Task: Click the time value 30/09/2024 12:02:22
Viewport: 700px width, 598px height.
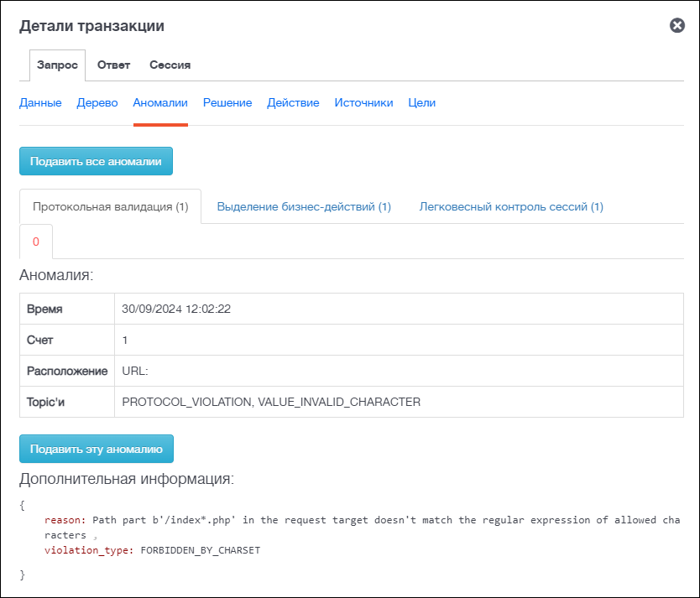Action: click(176, 309)
